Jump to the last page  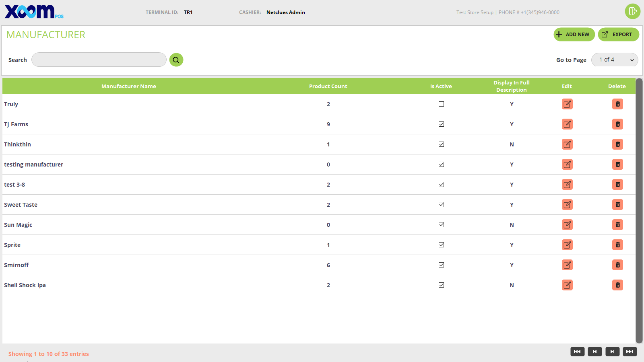tap(630, 352)
